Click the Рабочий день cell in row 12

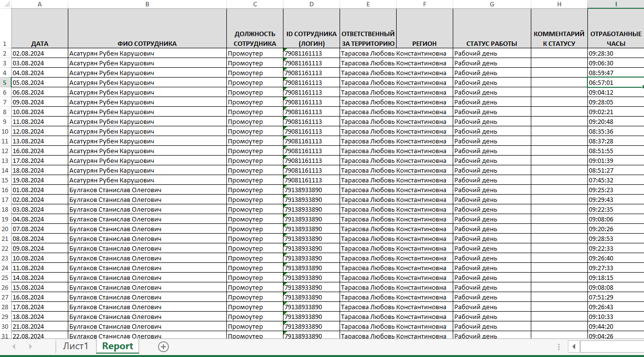tap(492, 151)
